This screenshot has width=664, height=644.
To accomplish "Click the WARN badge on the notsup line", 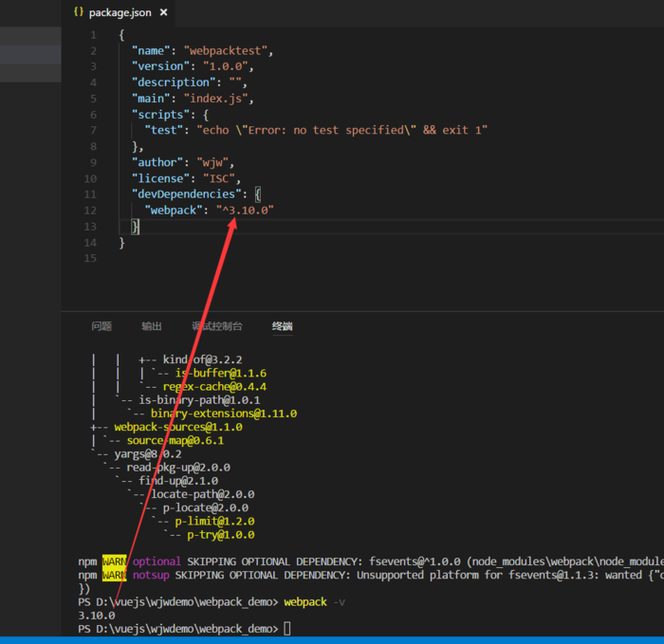I will click(x=115, y=576).
